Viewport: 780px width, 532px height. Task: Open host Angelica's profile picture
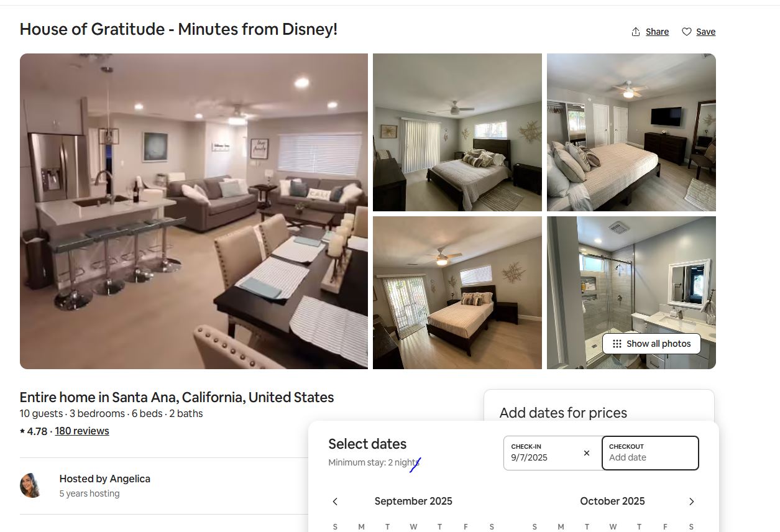click(x=30, y=485)
